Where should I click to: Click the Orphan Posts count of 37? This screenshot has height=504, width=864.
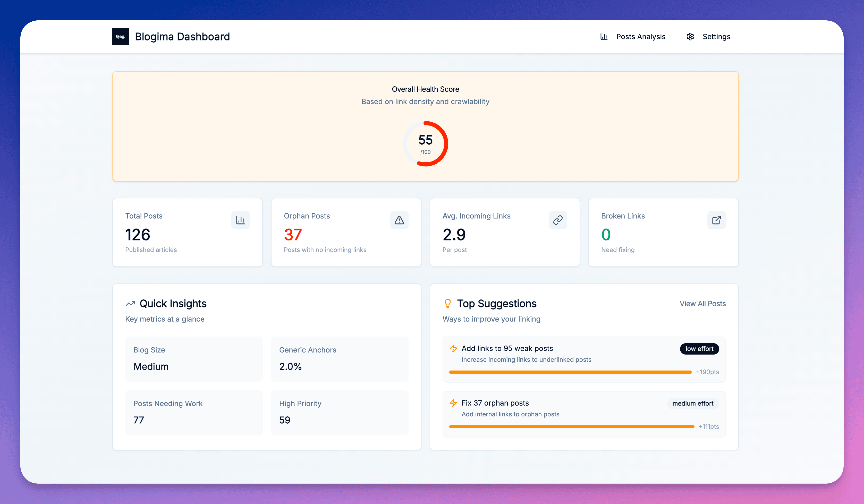pos(292,234)
